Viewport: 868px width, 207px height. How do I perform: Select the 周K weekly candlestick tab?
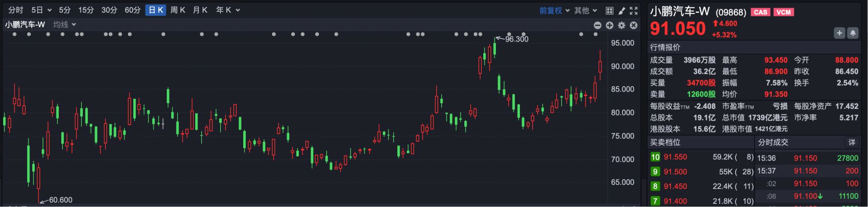click(178, 10)
